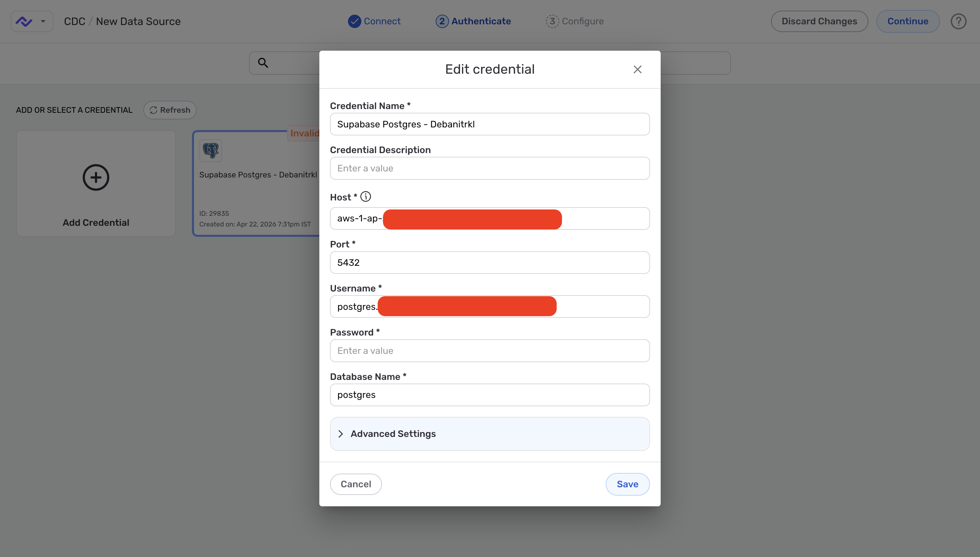980x557 pixels.
Task: Go to the Connect step
Action: tap(374, 21)
